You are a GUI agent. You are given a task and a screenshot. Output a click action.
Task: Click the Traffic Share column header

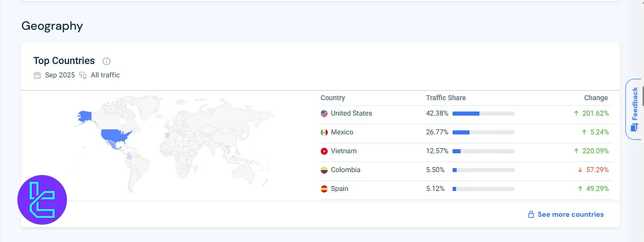click(446, 98)
